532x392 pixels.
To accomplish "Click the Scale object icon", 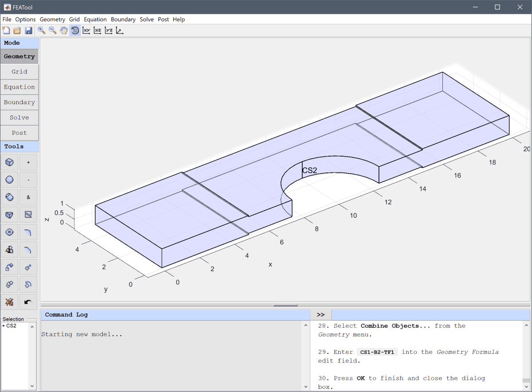I will [x=28, y=267].
